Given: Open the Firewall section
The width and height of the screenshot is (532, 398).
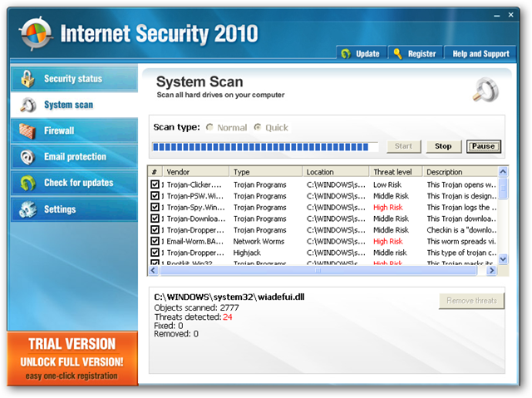Looking at the screenshot, I should [74, 130].
